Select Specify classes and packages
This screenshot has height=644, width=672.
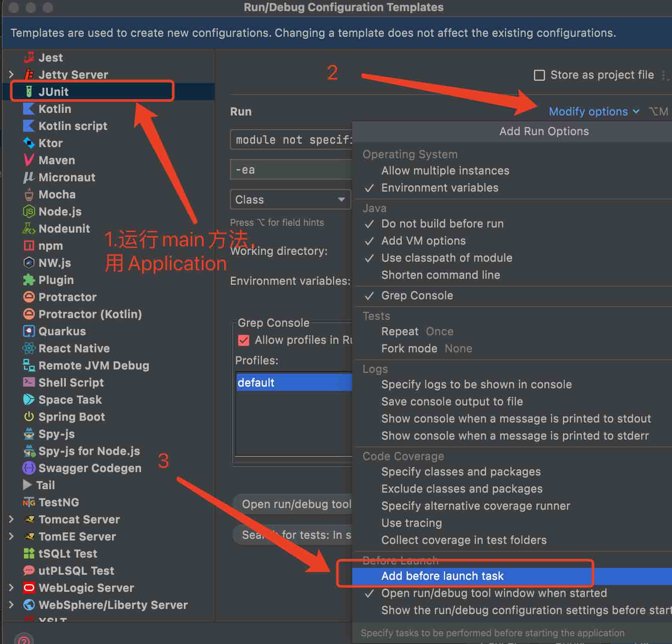461,472
